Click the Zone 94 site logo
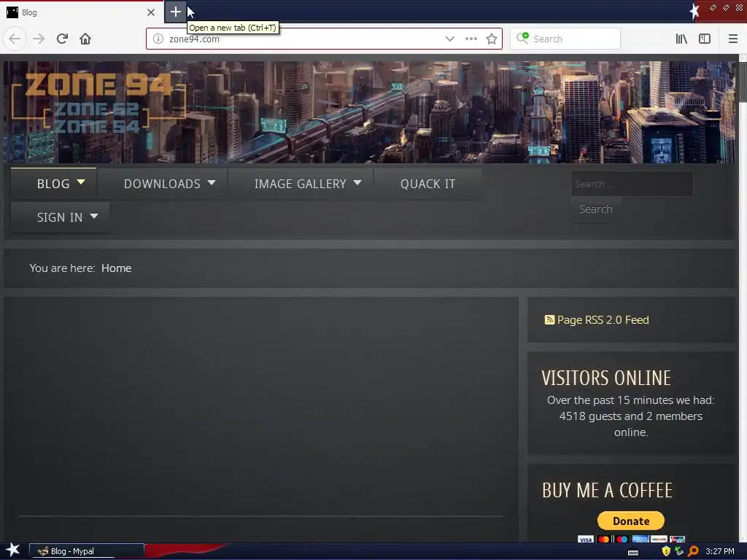747x560 pixels. point(98,104)
